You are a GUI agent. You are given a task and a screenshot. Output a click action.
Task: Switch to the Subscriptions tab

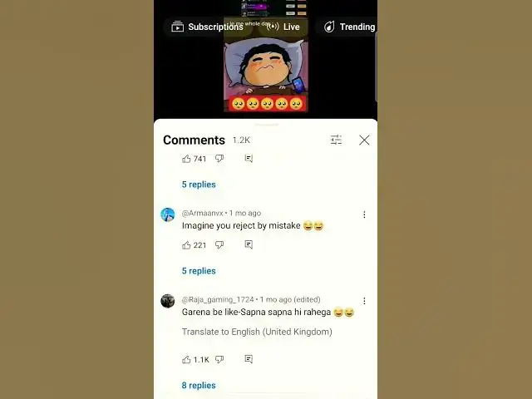coord(207,27)
